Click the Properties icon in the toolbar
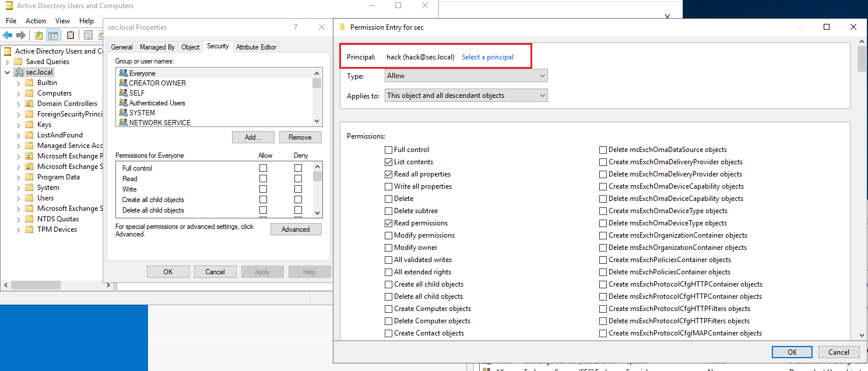This screenshot has width=868, height=371. click(x=88, y=36)
